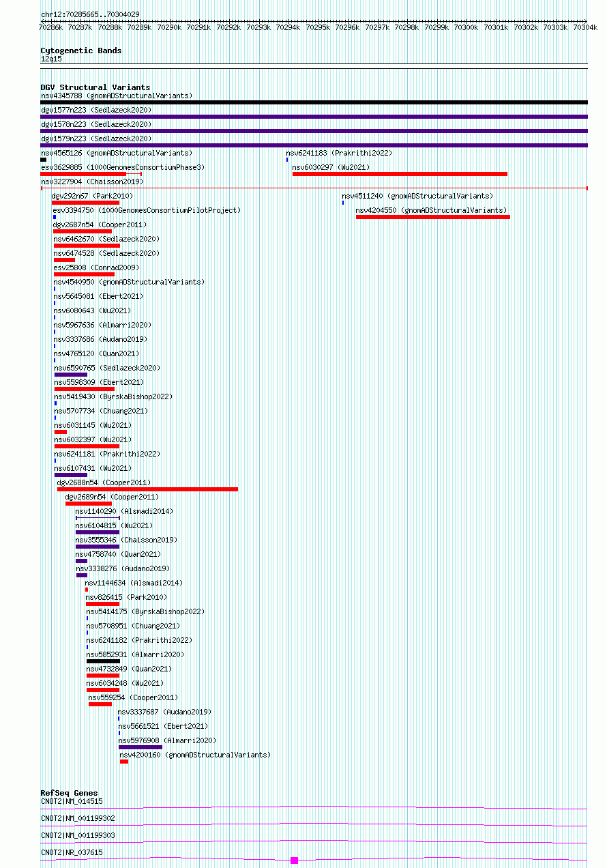Click the nsv4345788 gnomAD variant label
Viewport: 607px width, 868px height.
117,96
